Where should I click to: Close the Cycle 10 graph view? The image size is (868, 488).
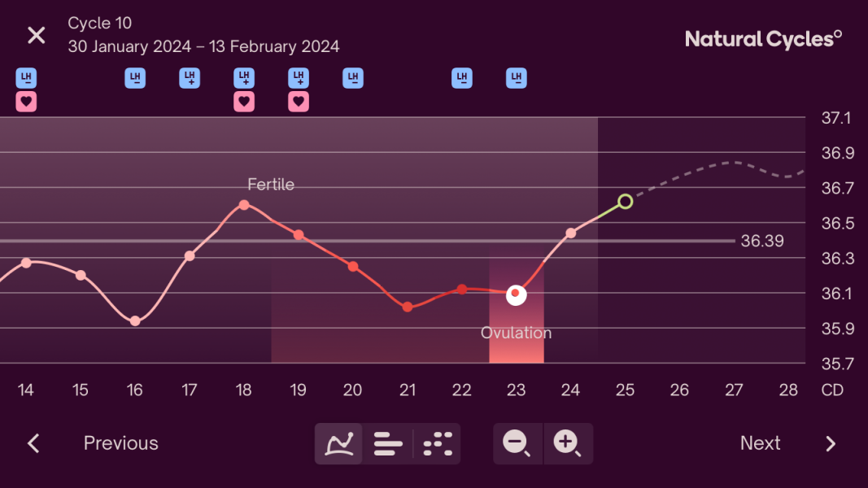pos(37,36)
